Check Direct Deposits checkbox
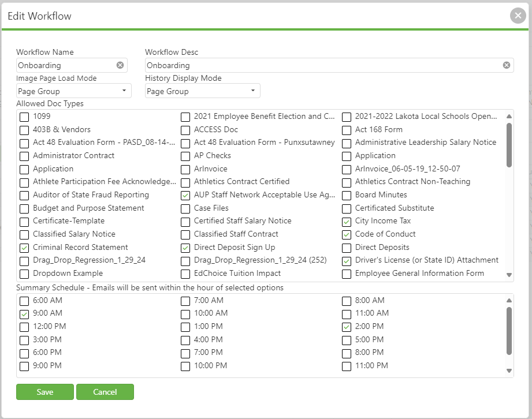532x419 pixels. [347, 248]
